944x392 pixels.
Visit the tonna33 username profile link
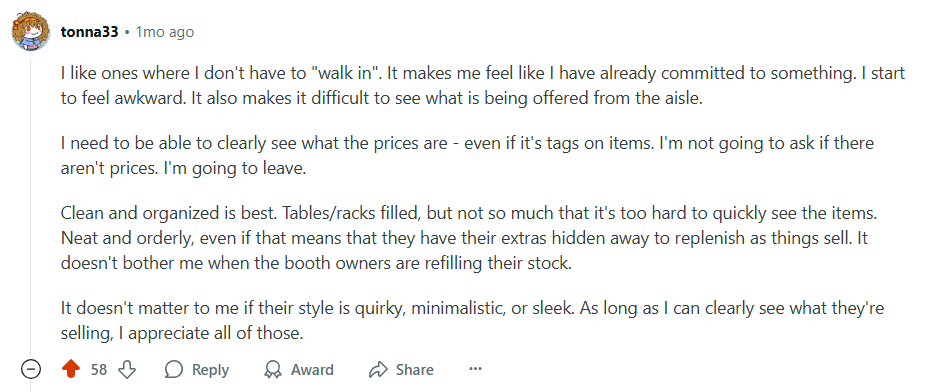(x=89, y=32)
